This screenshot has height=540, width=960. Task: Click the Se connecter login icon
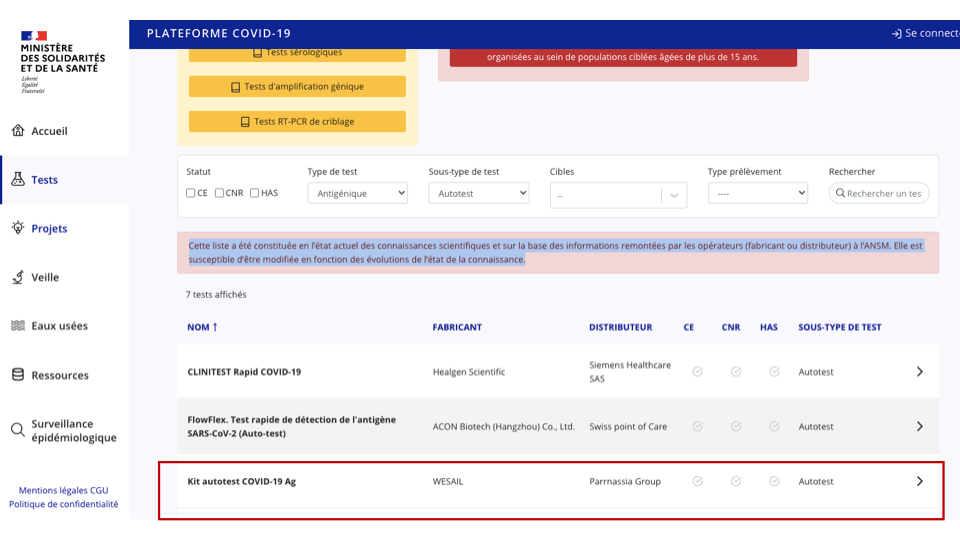pos(896,34)
